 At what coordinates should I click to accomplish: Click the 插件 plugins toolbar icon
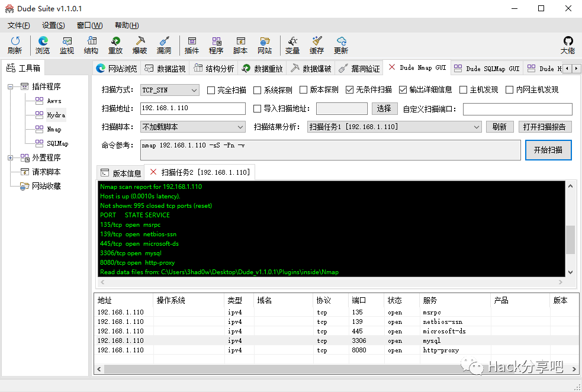coord(192,45)
